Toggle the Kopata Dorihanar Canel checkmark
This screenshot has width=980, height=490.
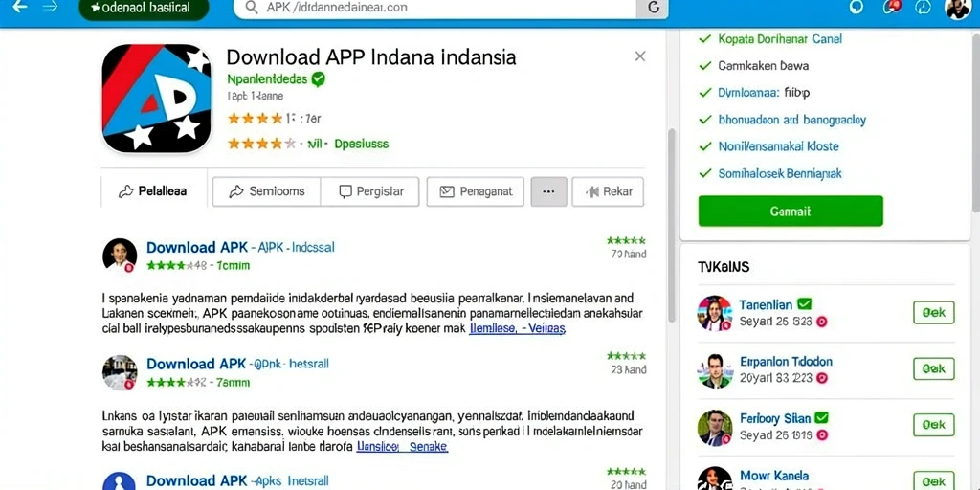click(x=705, y=38)
